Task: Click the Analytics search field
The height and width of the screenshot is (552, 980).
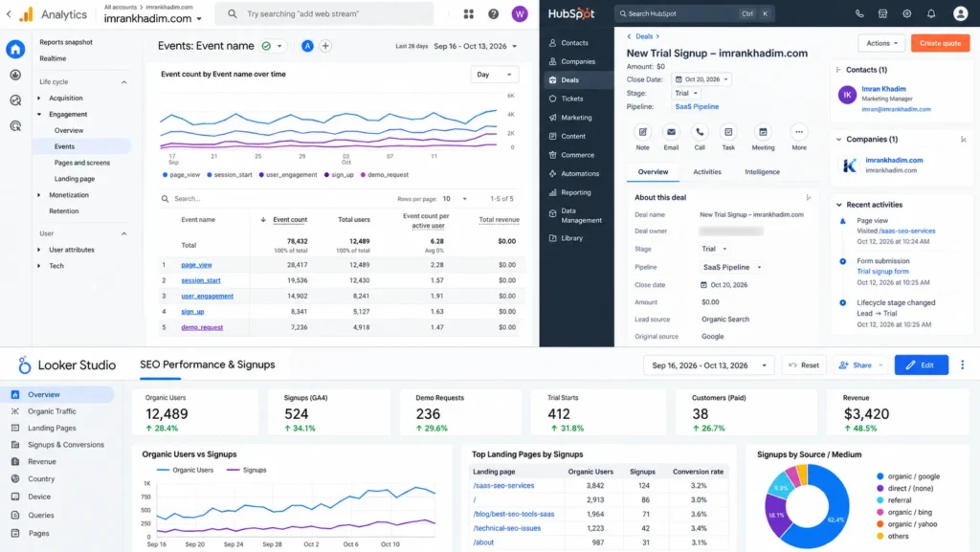Action: [x=324, y=13]
